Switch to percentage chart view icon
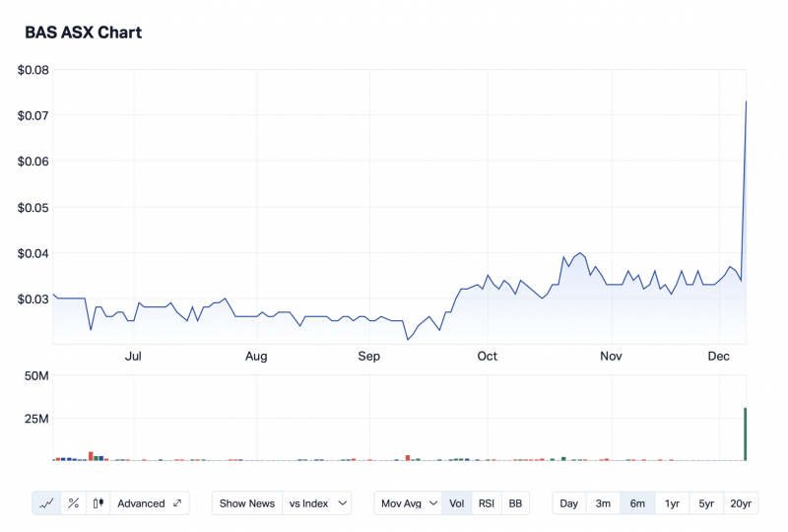The image size is (788, 532). tap(73, 503)
